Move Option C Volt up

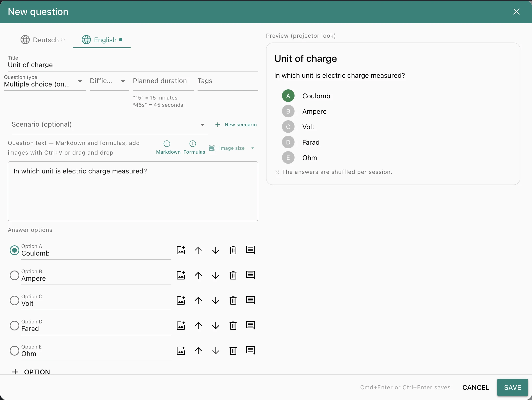[x=198, y=300]
